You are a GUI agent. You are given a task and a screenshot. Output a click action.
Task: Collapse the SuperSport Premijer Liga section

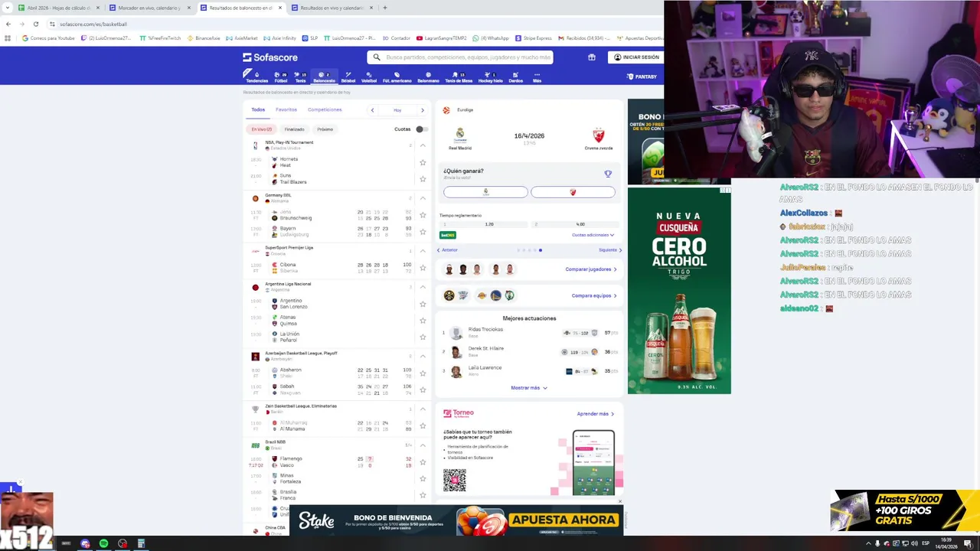(x=423, y=251)
